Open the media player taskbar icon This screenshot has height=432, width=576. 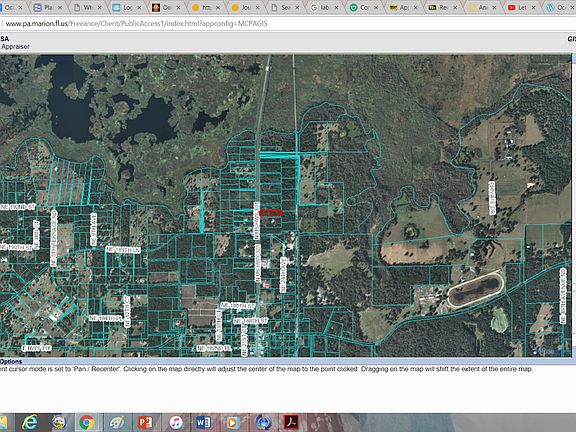pyautogui.click(x=232, y=422)
